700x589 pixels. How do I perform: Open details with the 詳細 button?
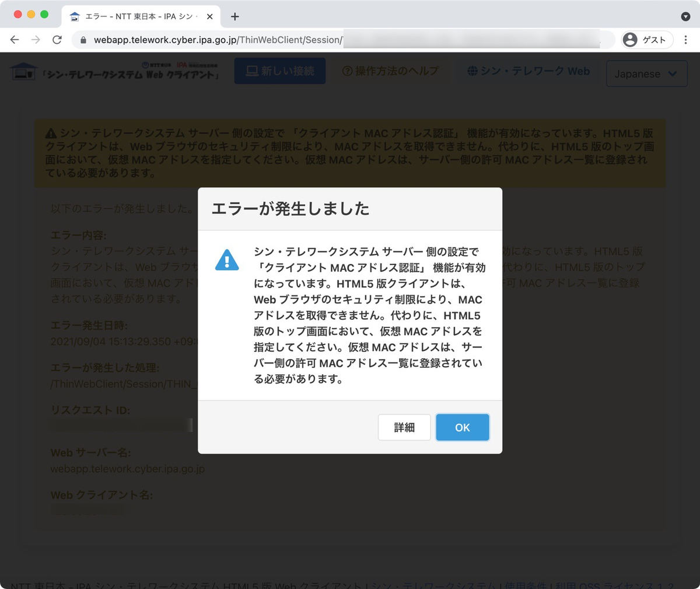point(404,427)
